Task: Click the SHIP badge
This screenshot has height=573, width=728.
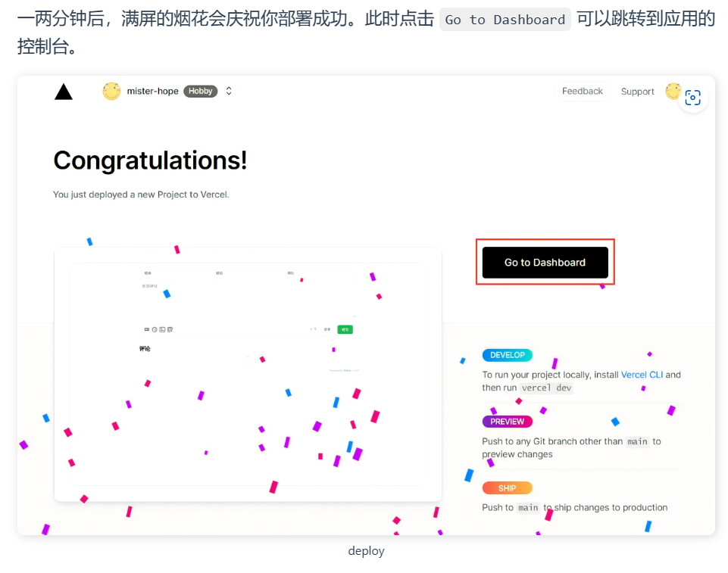Action: point(507,488)
